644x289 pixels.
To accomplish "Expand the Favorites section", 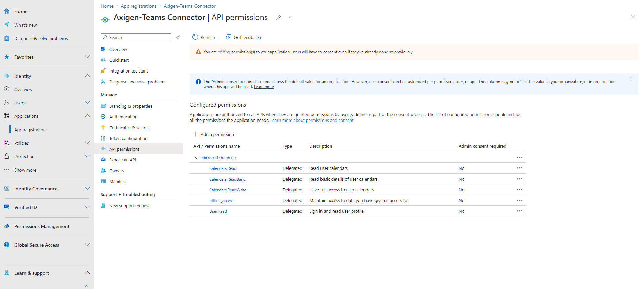I will 87,57.
